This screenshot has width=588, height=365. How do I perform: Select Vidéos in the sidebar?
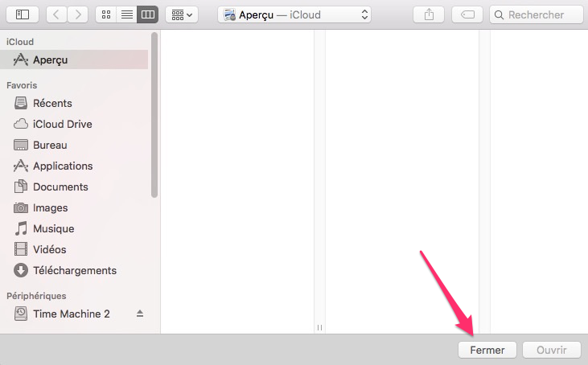click(74, 249)
